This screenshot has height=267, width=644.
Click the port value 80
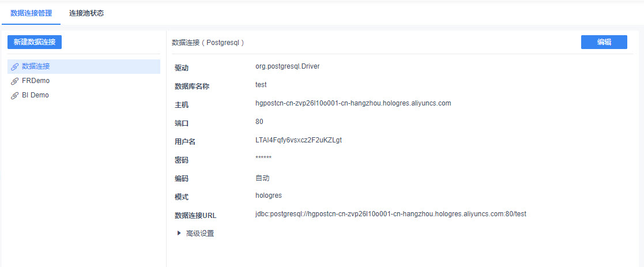[259, 122]
